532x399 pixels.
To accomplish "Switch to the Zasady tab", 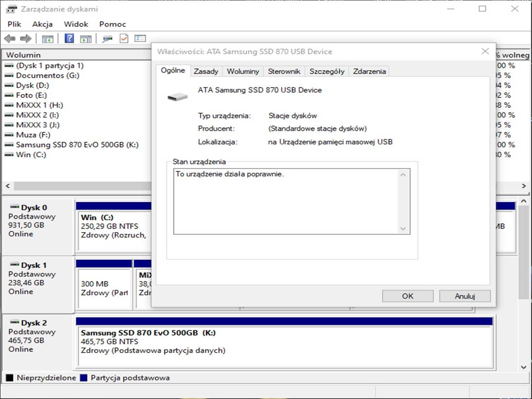I will pos(206,71).
